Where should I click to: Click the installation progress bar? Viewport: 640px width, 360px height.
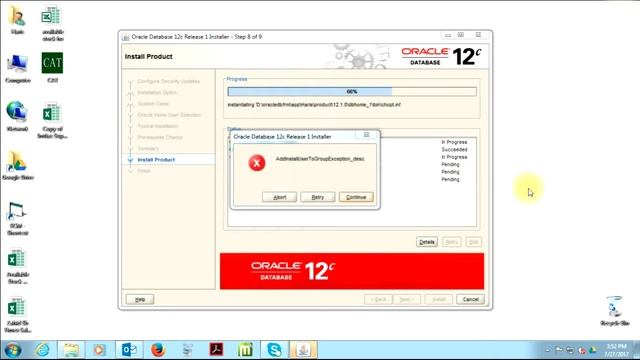(352, 91)
